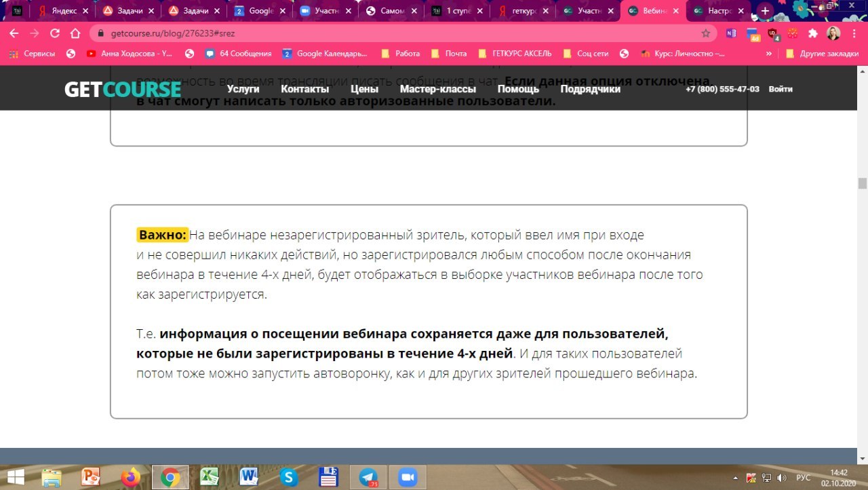
Task: Open the 64 Сообщения bookmark
Action: (x=238, y=54)
